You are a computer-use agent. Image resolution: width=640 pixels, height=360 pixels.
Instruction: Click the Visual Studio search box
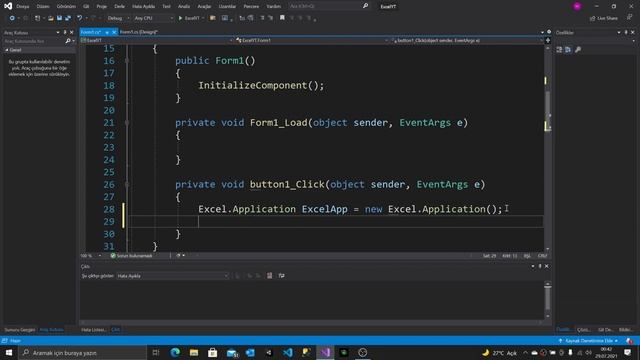click(x=329, y=6)
